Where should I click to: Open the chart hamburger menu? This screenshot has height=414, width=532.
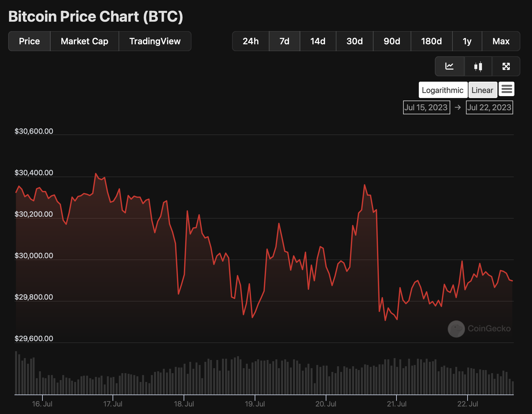507,89
